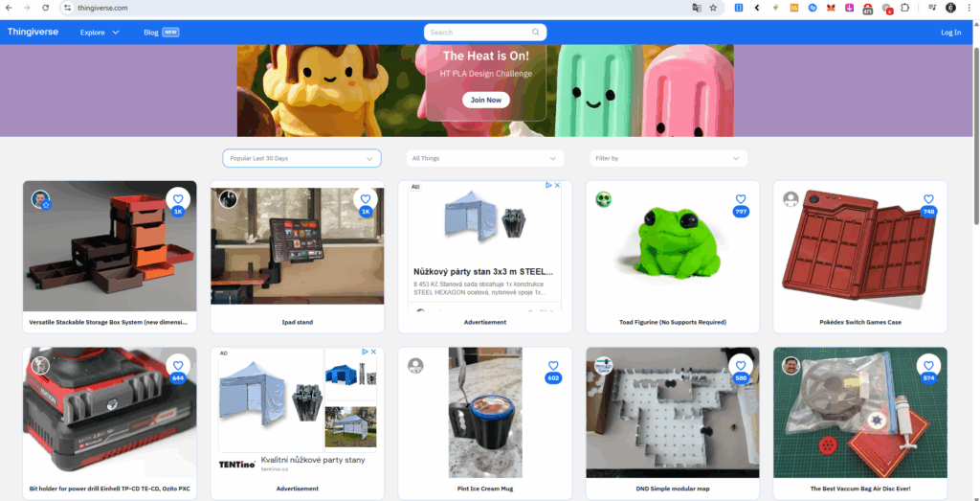Go back in browser history
Image resolution: width=980 pixels, height=501 pixels.
(x=9, y=8)
